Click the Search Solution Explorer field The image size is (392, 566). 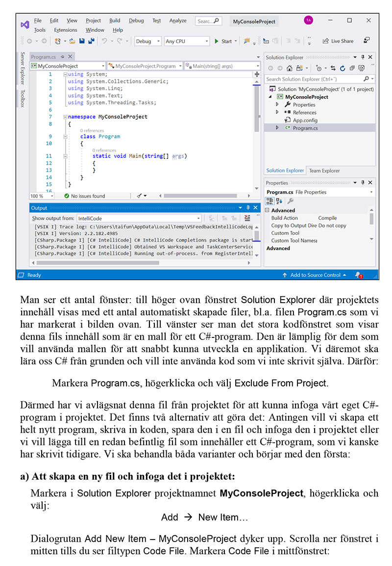point(319,79)
